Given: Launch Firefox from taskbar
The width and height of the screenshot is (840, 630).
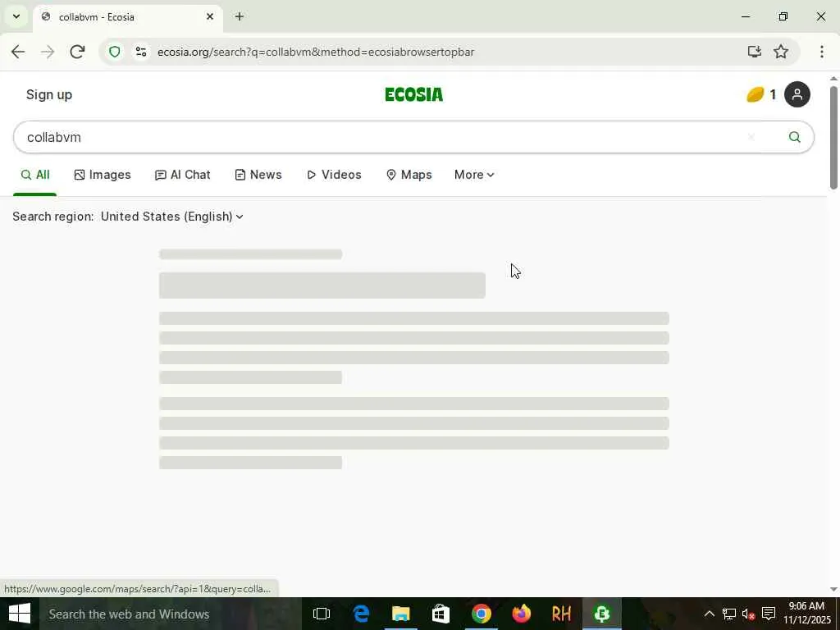Looking at the screenshot, I should click(521, 614).
